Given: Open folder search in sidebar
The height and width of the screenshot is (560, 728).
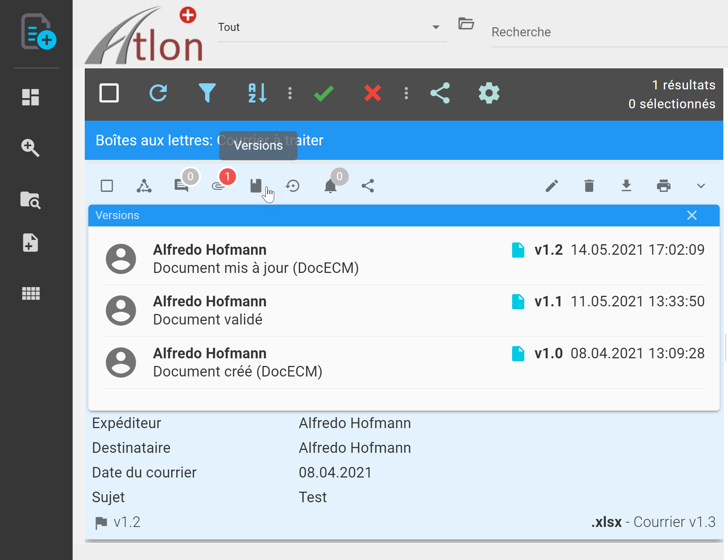Looking at the screenshot, I should [31, 200].
